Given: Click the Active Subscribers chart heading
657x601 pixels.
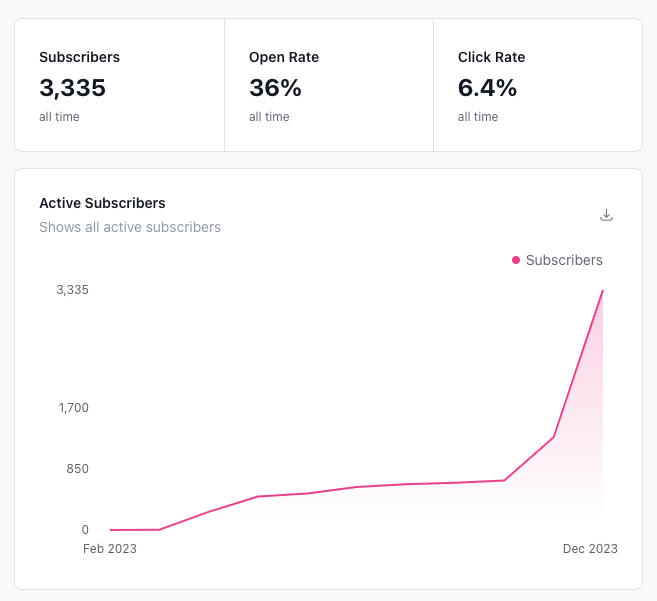Looking at the screenshot, I should (102, 203).
